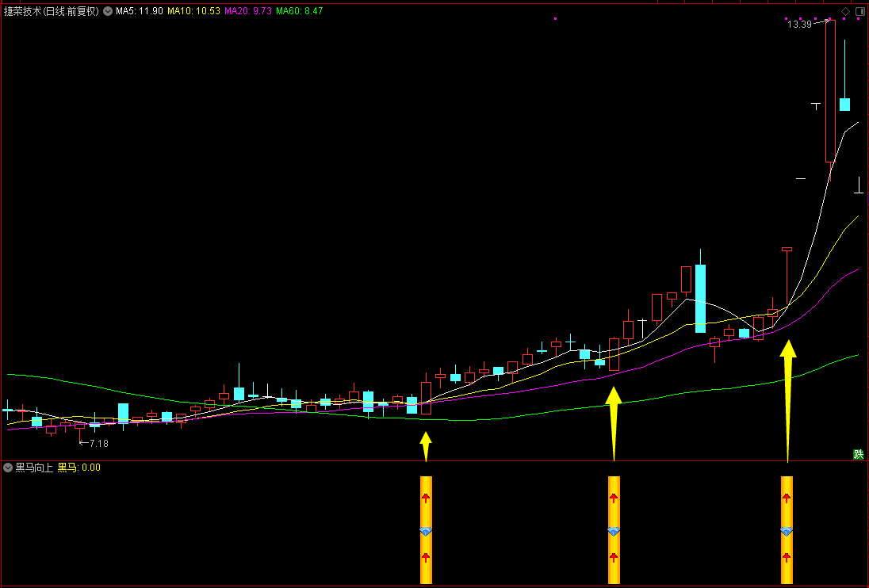Click diamond gem on second signal bar
The image size is (869, 588).
tap(614, 532)
